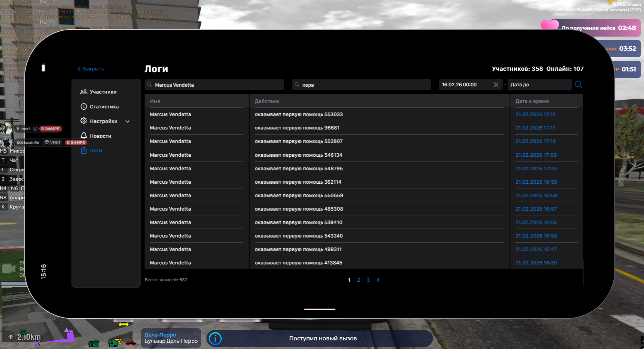Click the Всего записей: 582 counter

click(x=166, y=280)
